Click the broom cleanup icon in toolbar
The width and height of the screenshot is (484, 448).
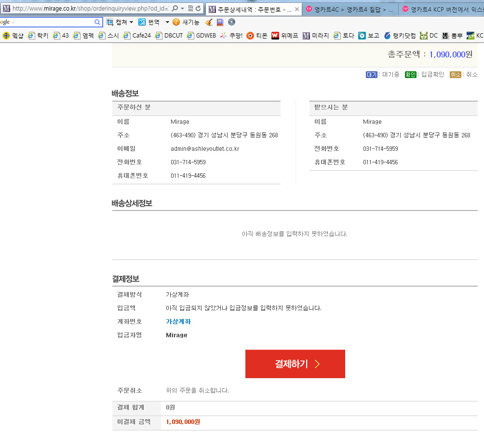click(209, 22)
